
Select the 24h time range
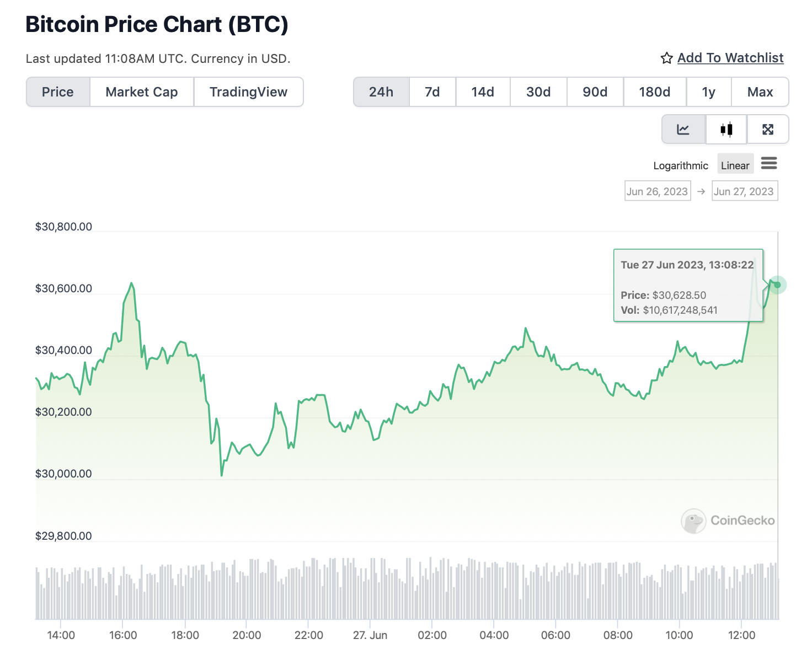381,92
